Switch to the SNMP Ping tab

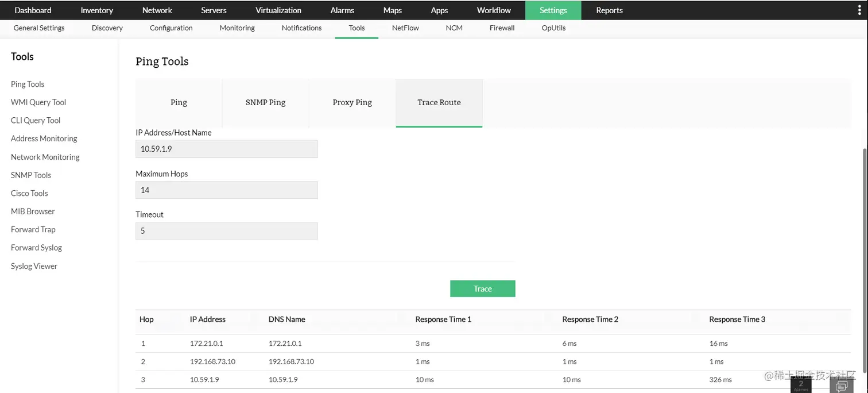point(265,102)
